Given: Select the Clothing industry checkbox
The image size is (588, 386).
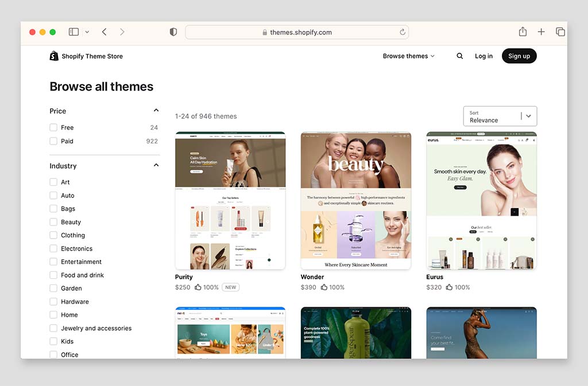Looking at the screenshot, I should (53, 235).
